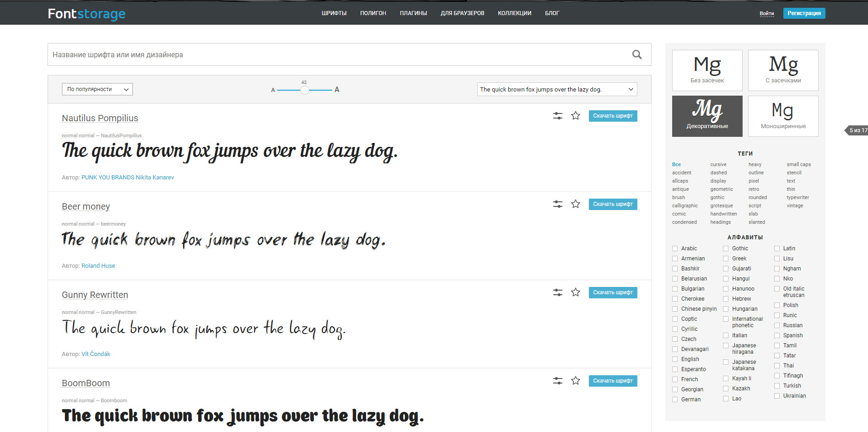Filter by the 'small caps' tag

pos(798,164)
